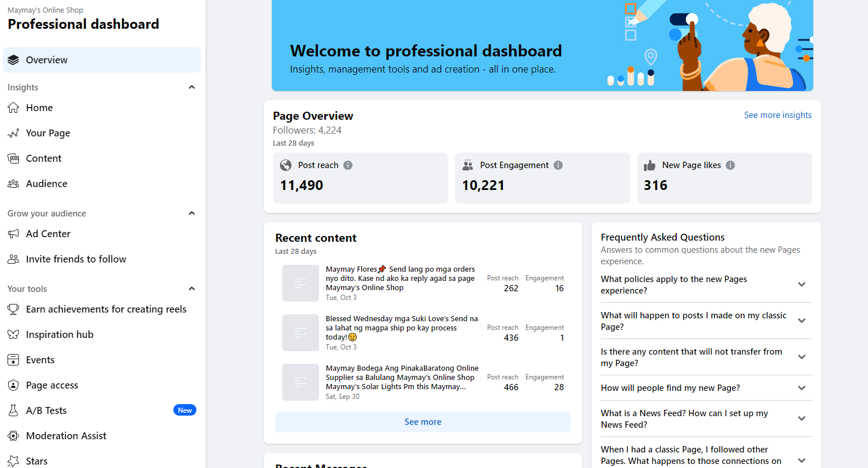Screen dimensions: 868x468
Task: Open the Audience menu item
Action: click(x=47, y=184)
